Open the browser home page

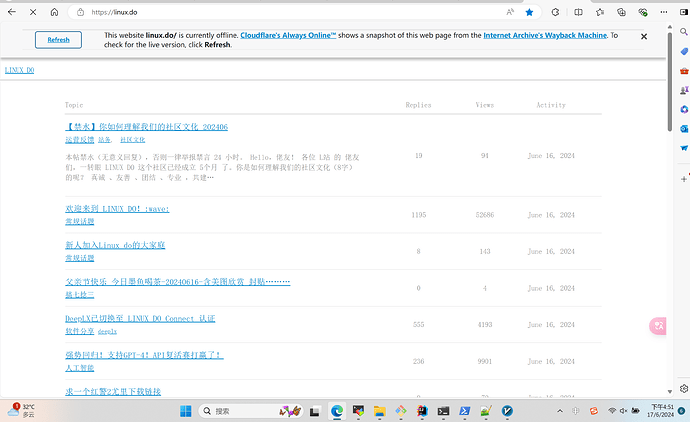(54, 12)
